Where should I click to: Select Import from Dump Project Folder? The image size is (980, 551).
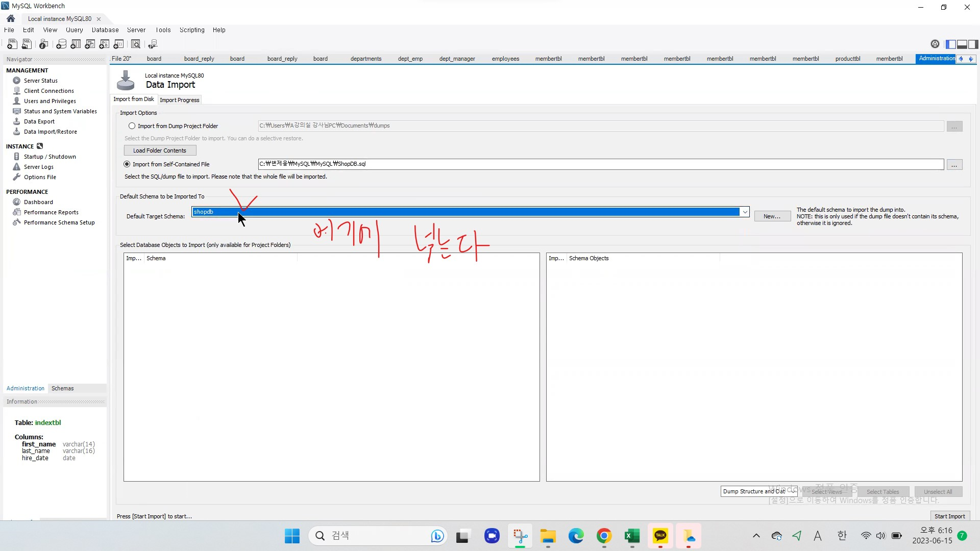click(132, 126)
